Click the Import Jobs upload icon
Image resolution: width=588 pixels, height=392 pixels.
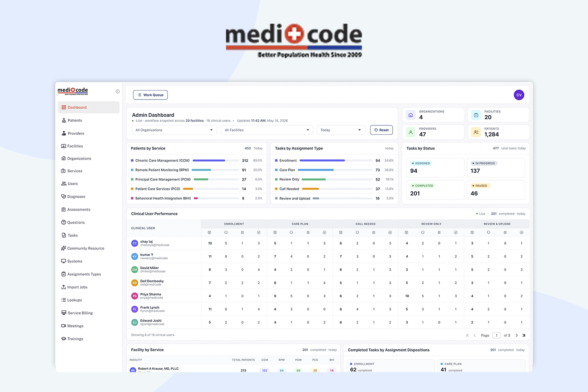(64, 287)
